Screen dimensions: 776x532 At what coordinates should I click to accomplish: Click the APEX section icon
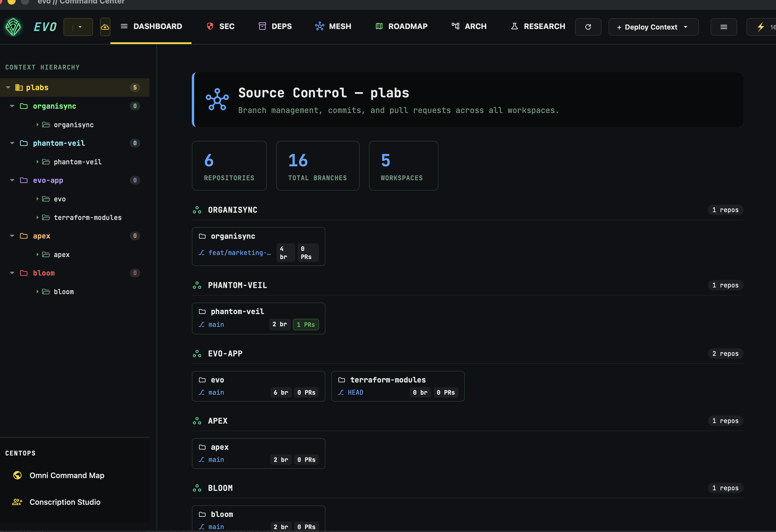pyautogui.click(x=197, y=421)
